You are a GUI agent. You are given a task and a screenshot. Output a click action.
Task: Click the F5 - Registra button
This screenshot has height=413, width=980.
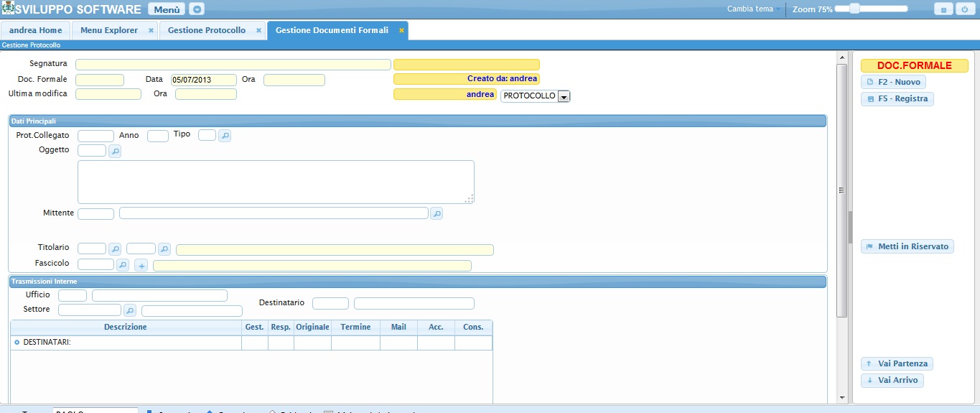click(897, 99)
